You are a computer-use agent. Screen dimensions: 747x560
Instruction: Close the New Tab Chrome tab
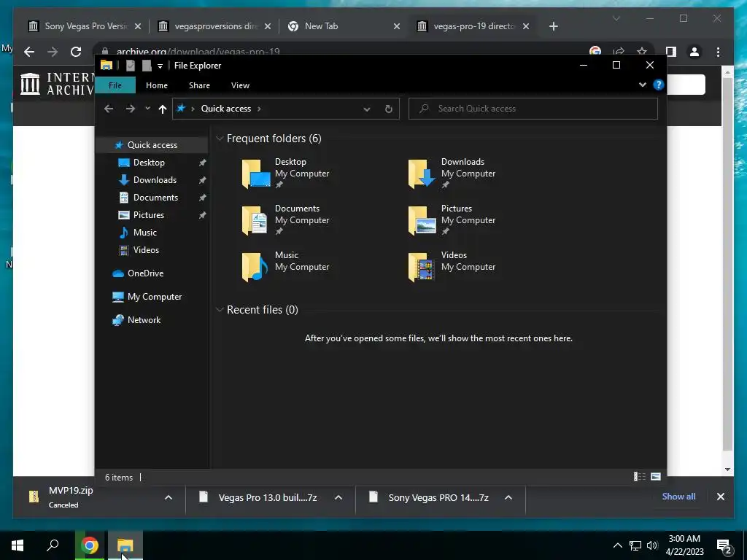(x=396, y=27)
